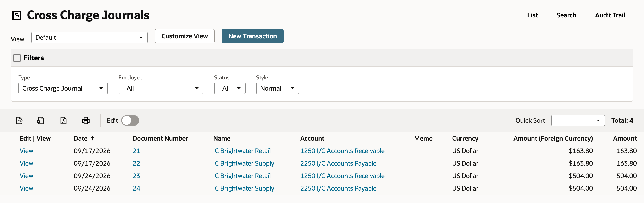Open the Type filter dropdown

pos(63,88)
